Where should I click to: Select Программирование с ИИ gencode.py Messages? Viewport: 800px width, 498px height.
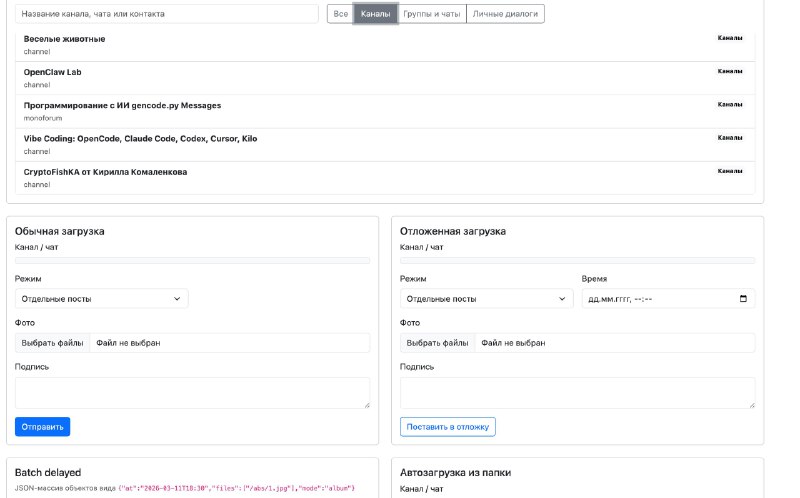[385, 111]
